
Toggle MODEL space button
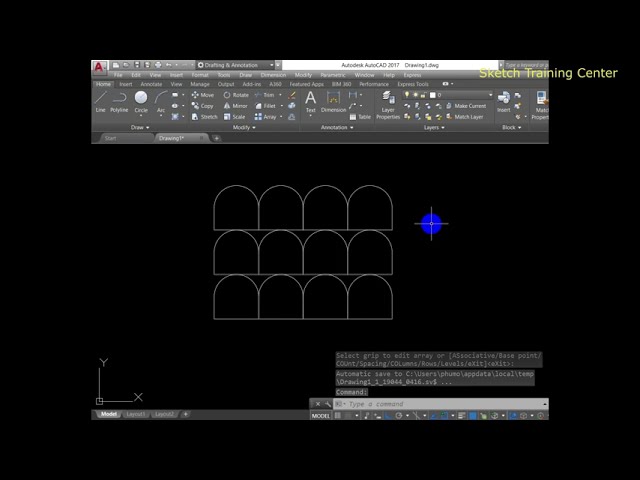[321, 416]
